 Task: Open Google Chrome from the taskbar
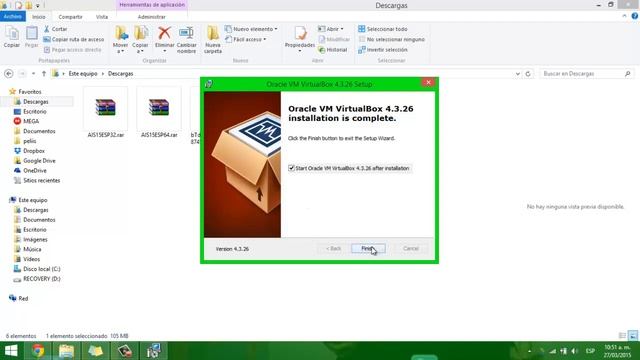tap(38, 351)
